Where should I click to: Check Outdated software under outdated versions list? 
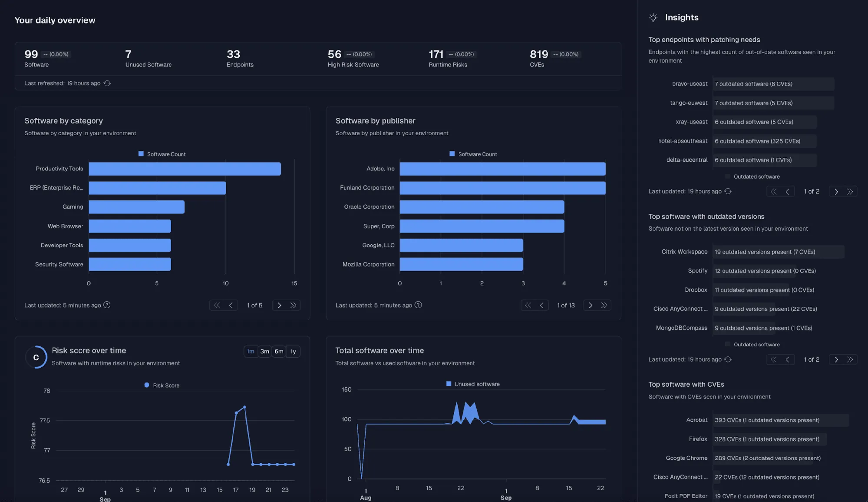[727, 344]
